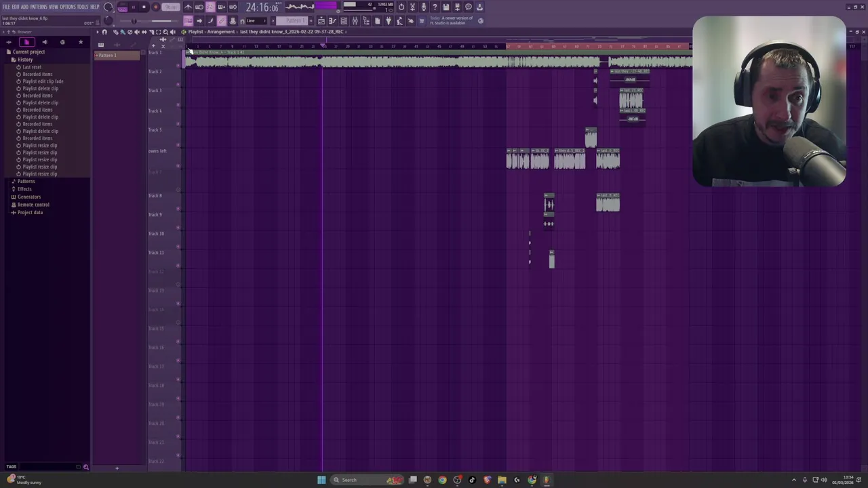Viewport: 868px width, 488px height.
Task: Click the one-click audio recording microphone icon
Action: coord(424,7)
